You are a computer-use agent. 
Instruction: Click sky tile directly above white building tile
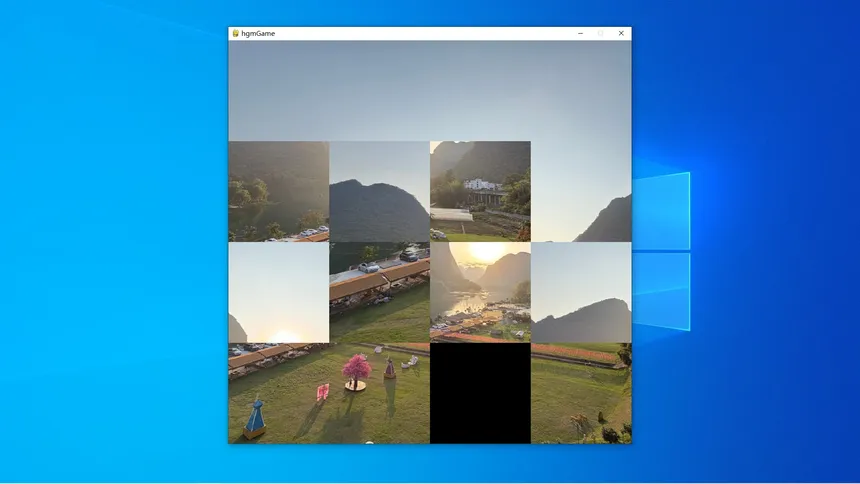tap(480, 90)
